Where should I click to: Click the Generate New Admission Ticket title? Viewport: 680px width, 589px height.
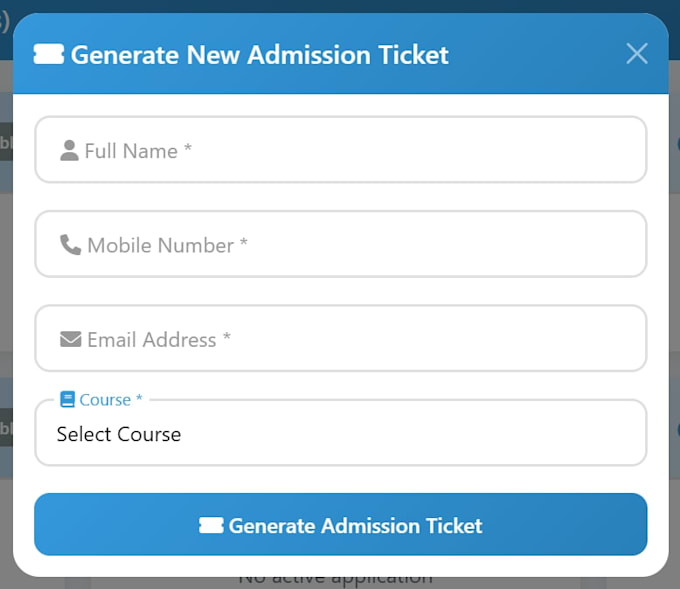259,55
